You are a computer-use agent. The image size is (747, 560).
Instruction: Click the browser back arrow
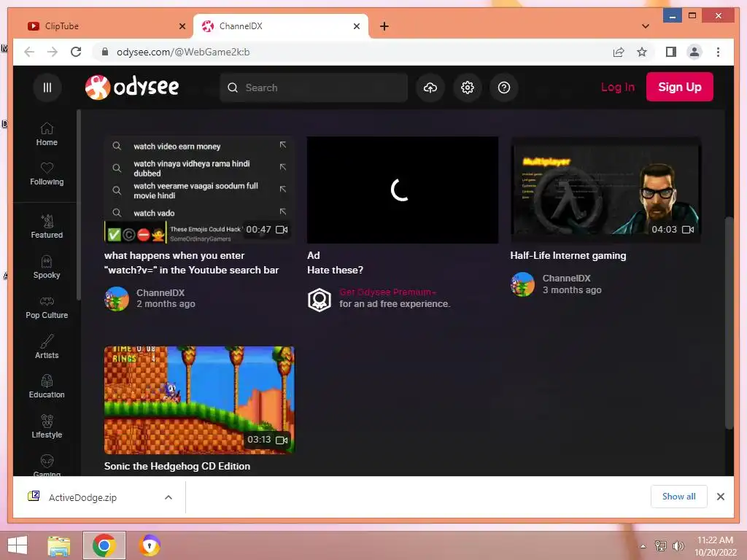[x=29, y=52]
